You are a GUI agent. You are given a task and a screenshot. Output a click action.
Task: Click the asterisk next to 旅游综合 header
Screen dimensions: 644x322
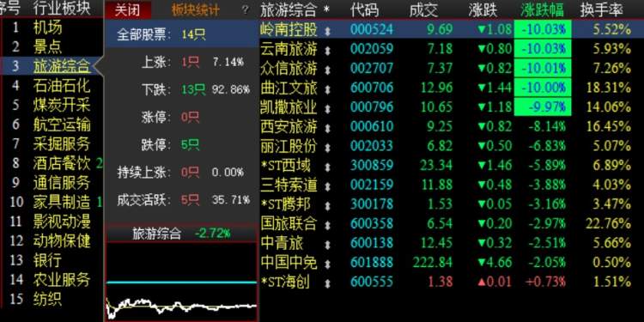pyautogui.click(x=326, y=9)
